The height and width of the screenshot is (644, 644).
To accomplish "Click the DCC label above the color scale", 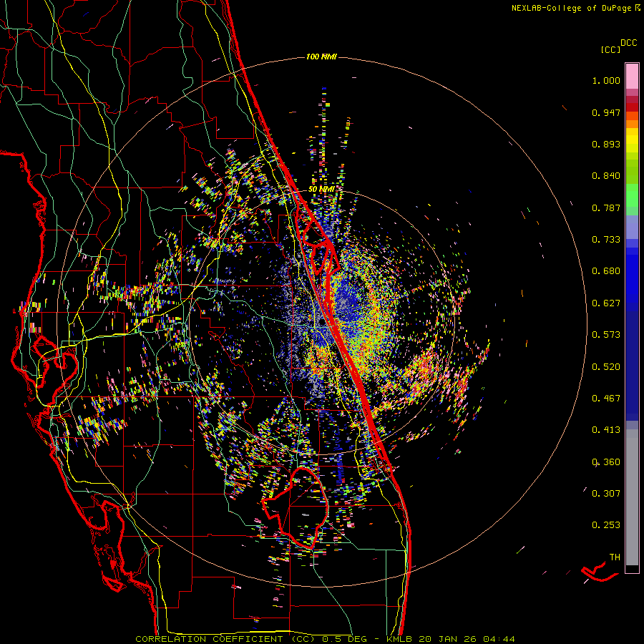I will 628,43.
